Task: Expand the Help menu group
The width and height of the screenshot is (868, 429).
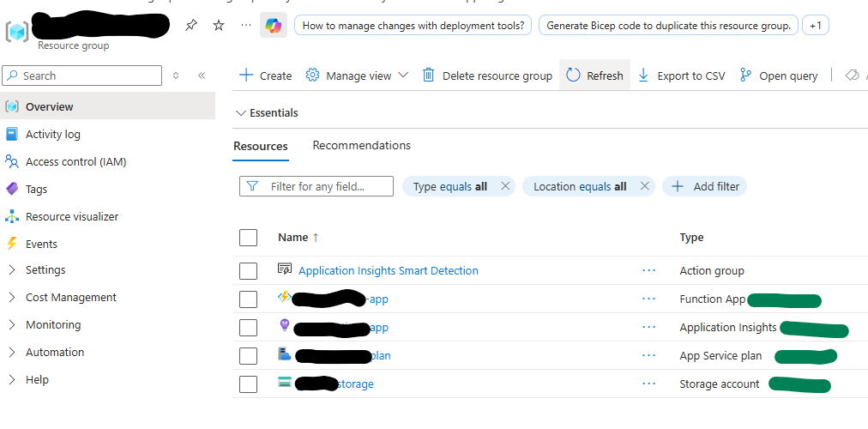Action: coord(12,380)
